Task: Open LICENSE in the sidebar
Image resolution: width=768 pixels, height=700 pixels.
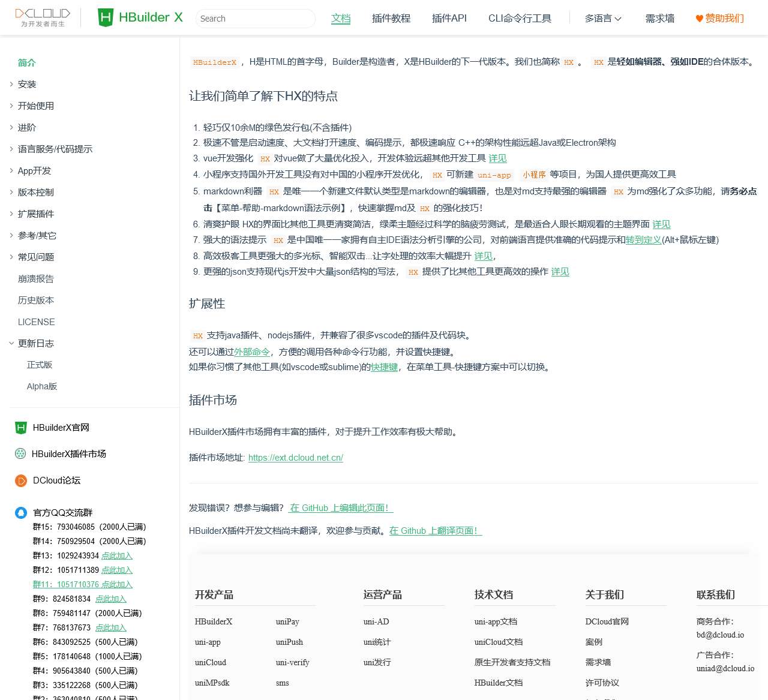Action: point(37,322)
